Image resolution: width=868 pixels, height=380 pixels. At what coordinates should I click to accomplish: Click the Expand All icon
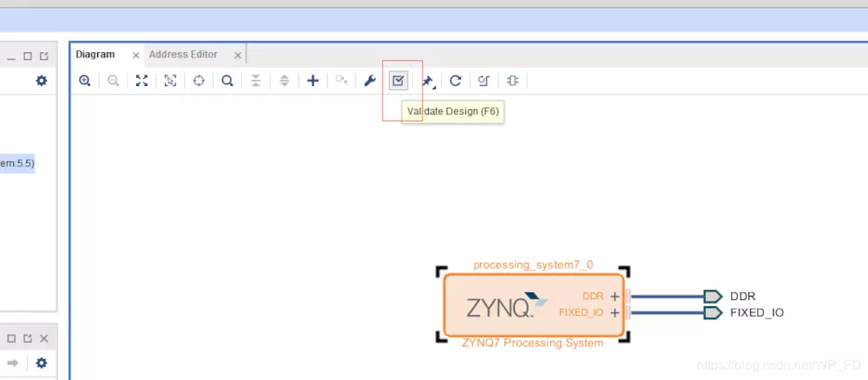coord(284,81)
